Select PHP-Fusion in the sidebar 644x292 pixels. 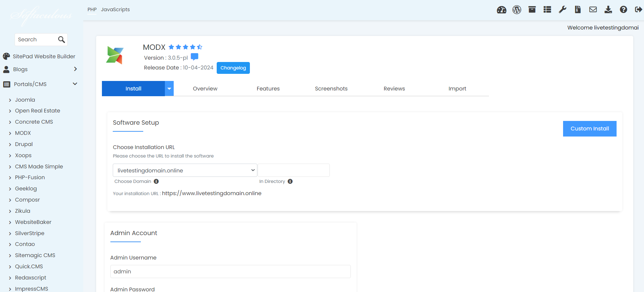coord(30,178)
